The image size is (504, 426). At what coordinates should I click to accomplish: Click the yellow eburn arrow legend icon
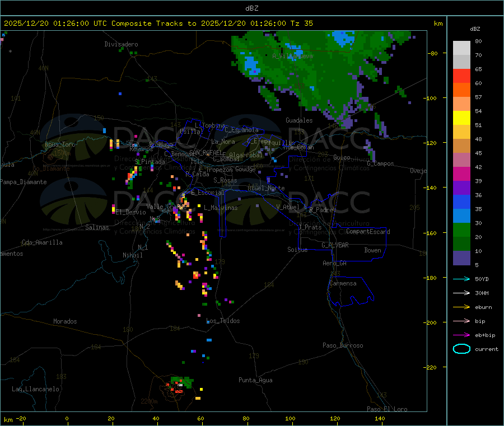pyautogui.click(x=461, y=307)
